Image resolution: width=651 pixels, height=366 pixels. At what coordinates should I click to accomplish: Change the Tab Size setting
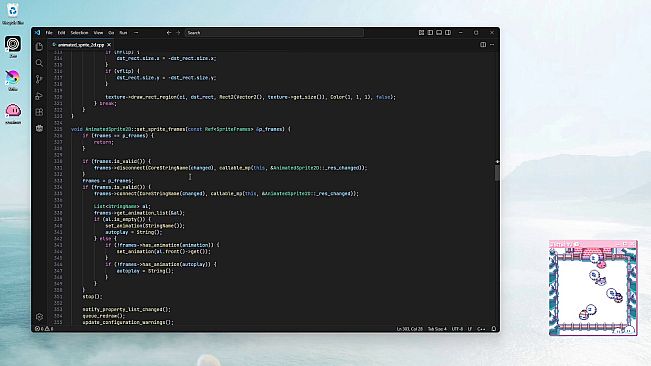(x=437, y=329)
